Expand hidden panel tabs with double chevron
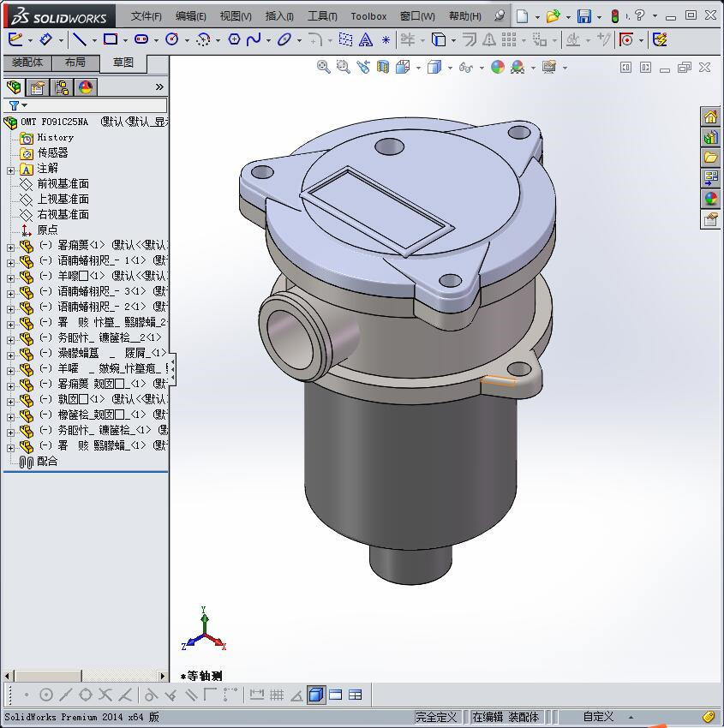The image size is (724, 728). 159,87
